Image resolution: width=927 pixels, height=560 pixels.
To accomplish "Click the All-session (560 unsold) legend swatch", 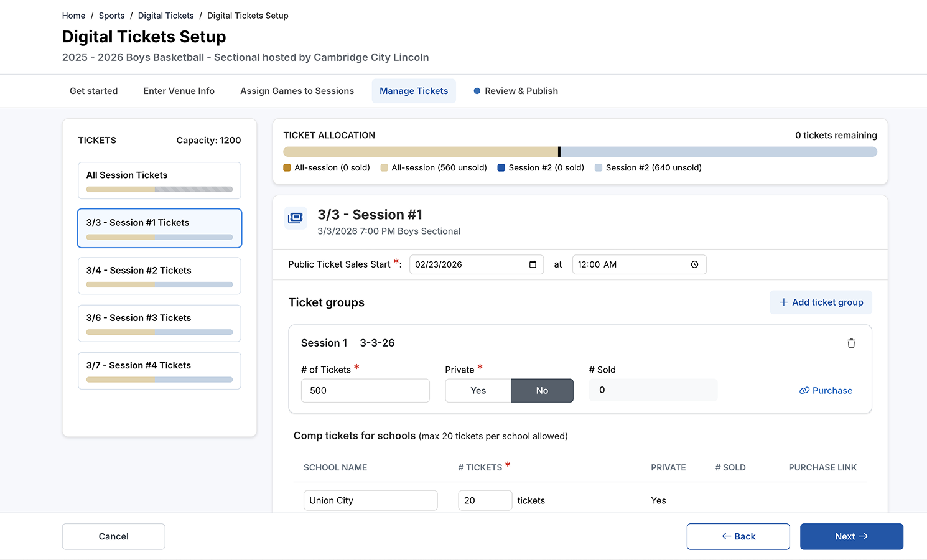I will pyautogui.click(x=384, y=167).
